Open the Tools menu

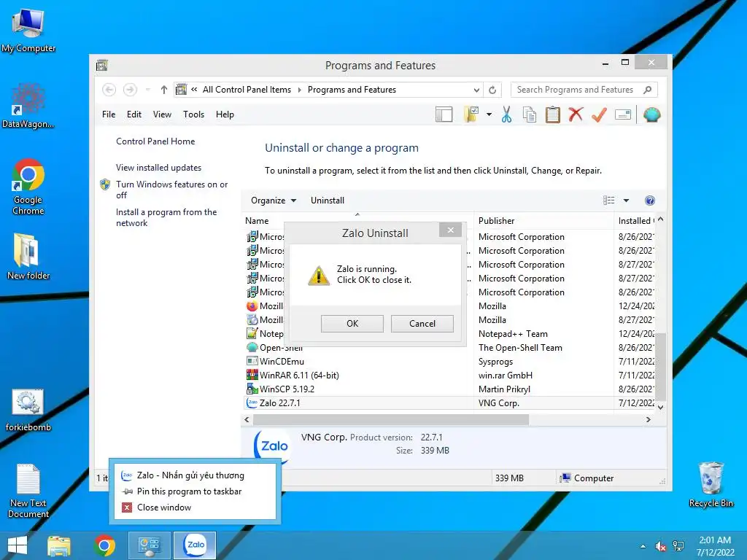pyautogui.click(x=193, y=114)
